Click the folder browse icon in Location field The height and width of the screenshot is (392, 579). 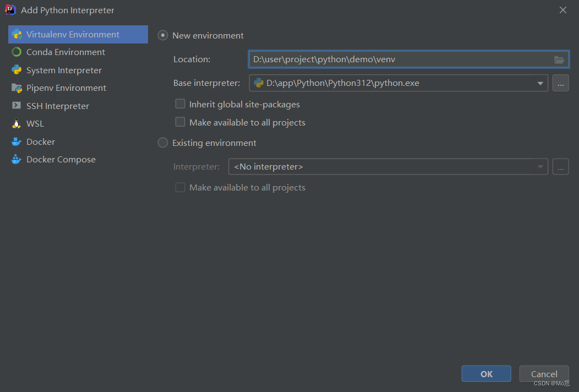click(559, 59)
